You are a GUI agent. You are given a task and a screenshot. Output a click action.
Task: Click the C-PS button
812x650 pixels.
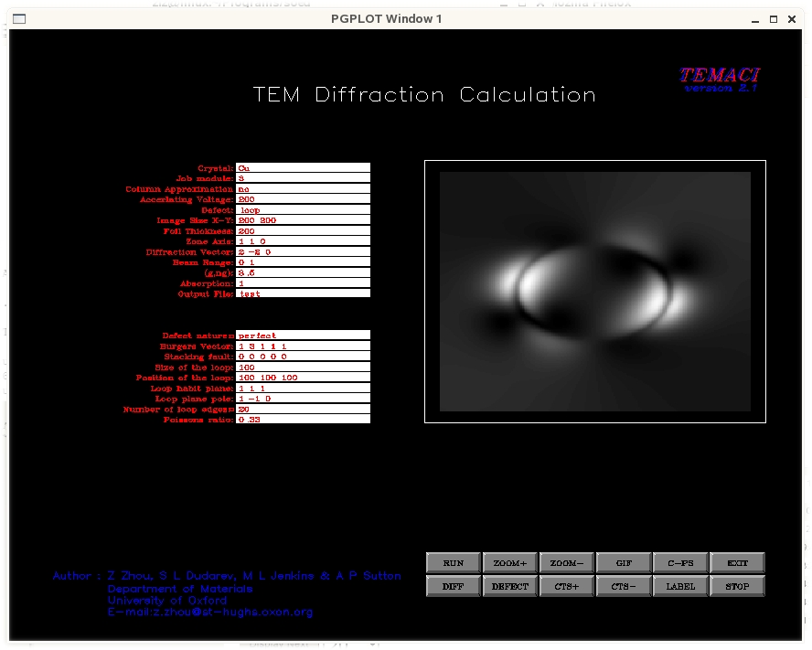[680, 563]
